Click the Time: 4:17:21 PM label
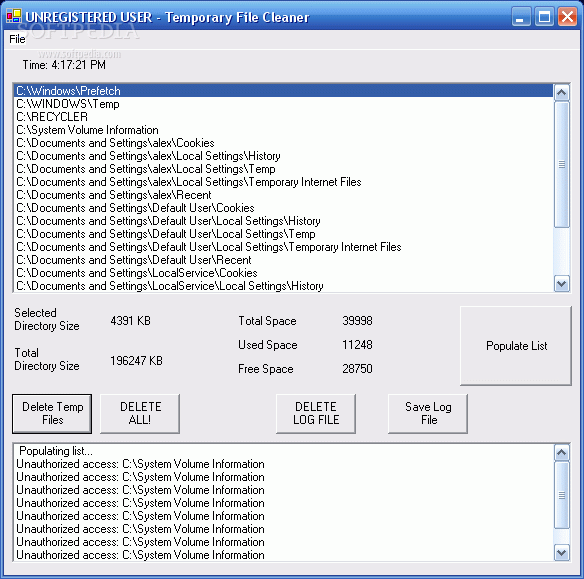 click(x=64, y=65)
